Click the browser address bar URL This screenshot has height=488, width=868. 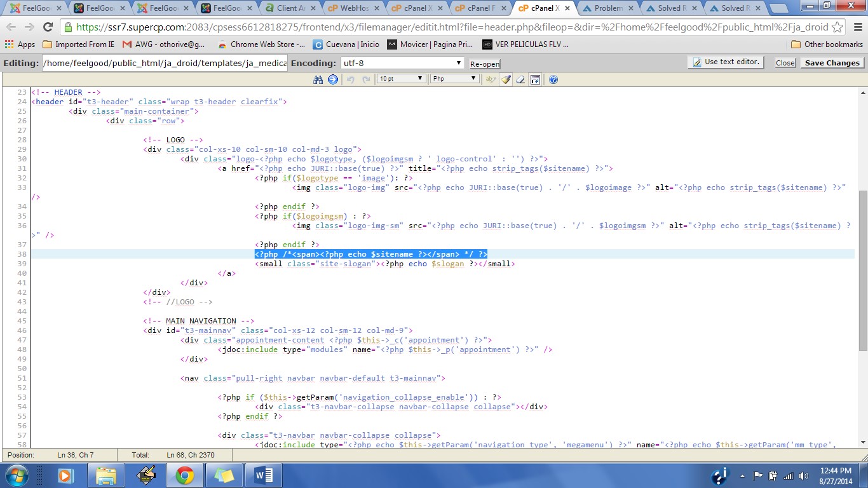point(452,27)
